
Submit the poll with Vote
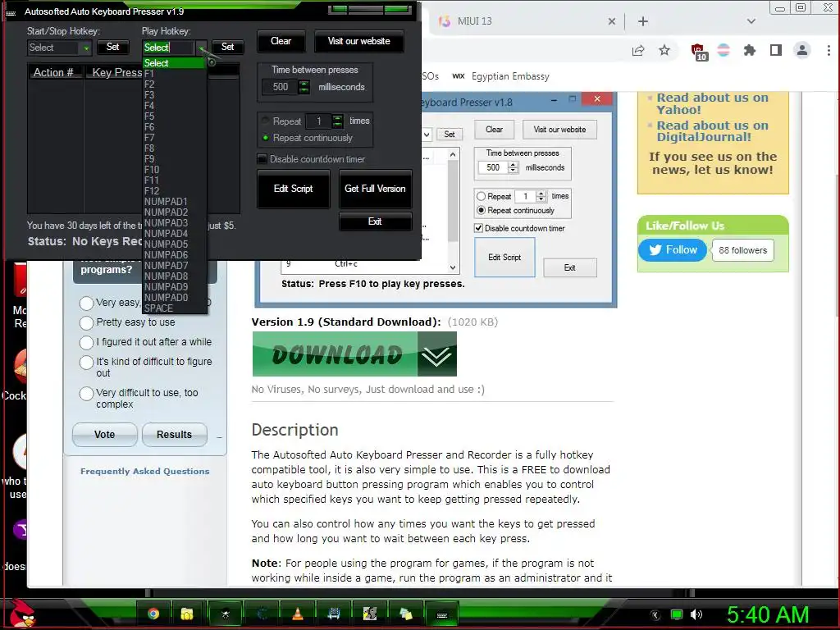point(104,435)
